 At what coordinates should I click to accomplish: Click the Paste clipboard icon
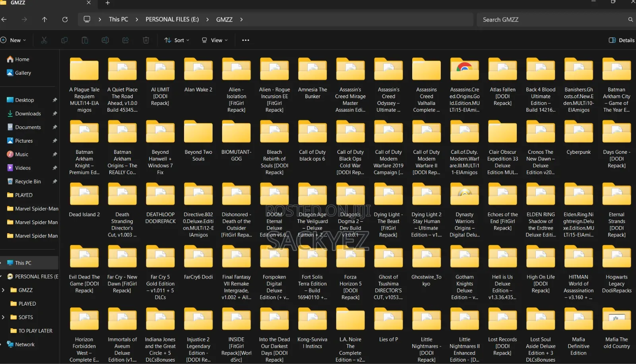coord(85,40)
